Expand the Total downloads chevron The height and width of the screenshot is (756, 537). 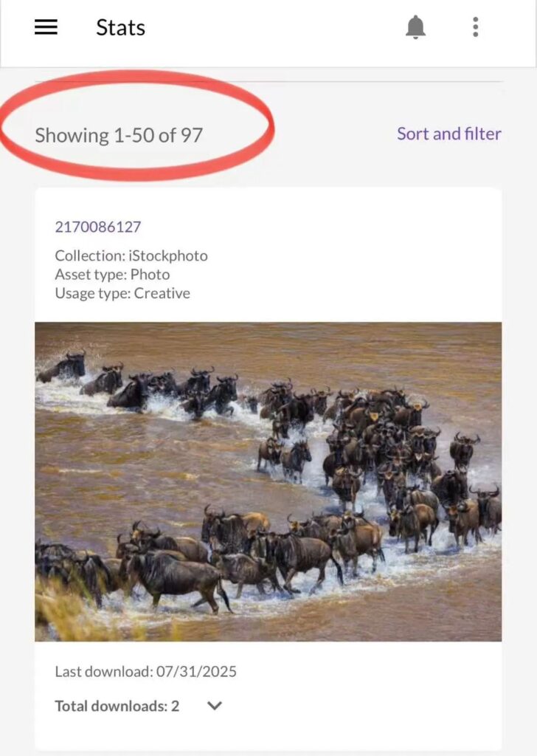coord(215,706)
